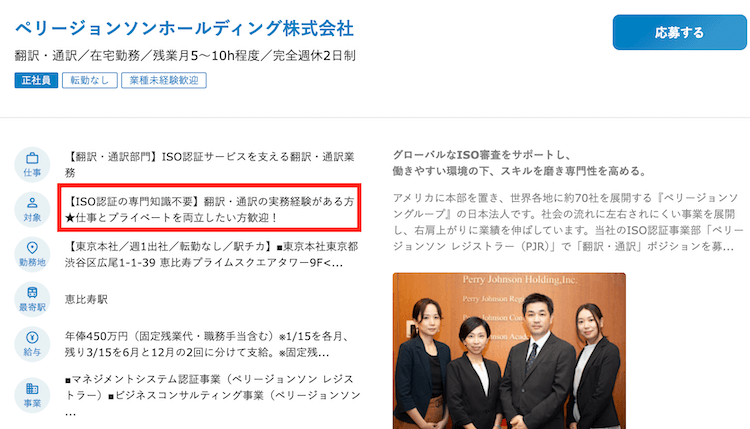Select the 業種未経験歓迎 tag
Screen dimensions: 750x429
tap(164, 80)
